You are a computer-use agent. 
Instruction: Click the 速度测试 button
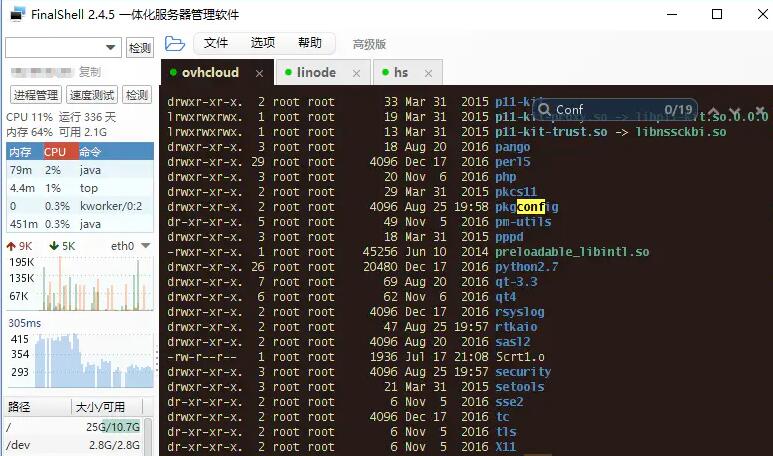pyautogui.click(x=92, y=95)
